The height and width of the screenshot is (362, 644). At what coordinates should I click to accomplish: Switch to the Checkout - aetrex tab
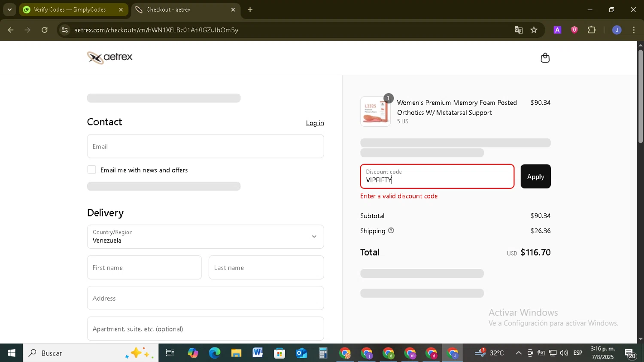[185, 9]
